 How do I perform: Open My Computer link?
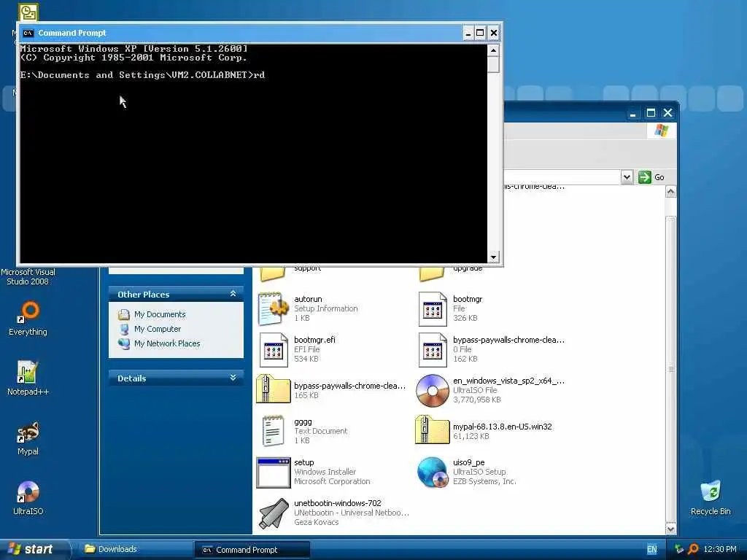pyautogui.click(x=158, y=329)
